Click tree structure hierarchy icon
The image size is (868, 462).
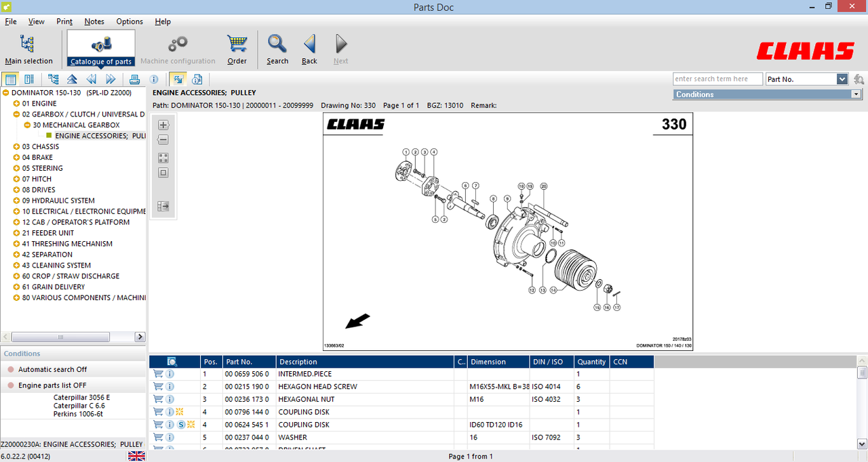point(54,79)
